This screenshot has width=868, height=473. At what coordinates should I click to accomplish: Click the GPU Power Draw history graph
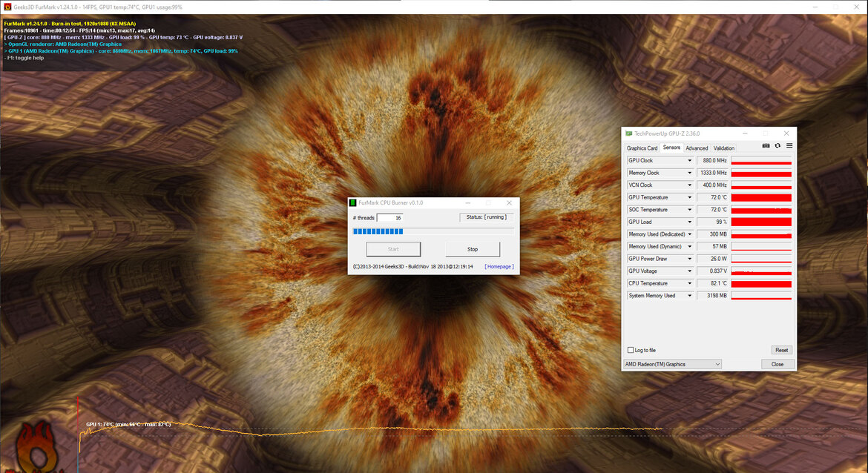761,259
